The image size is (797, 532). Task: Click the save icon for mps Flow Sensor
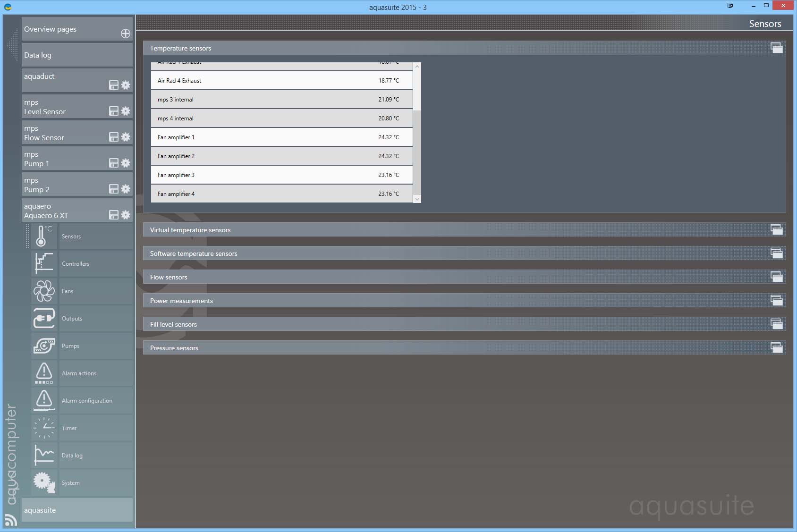coord(114,137)
